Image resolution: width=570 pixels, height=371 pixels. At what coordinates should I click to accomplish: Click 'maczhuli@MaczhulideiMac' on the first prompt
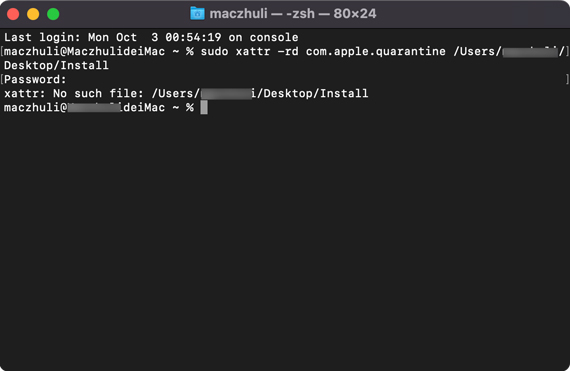coord(84,52)
